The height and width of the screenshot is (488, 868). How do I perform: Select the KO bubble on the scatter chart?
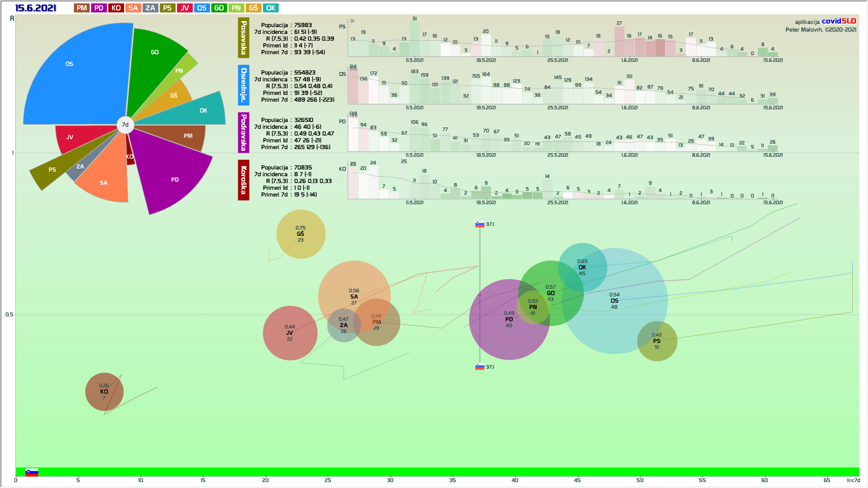point(104,392)
